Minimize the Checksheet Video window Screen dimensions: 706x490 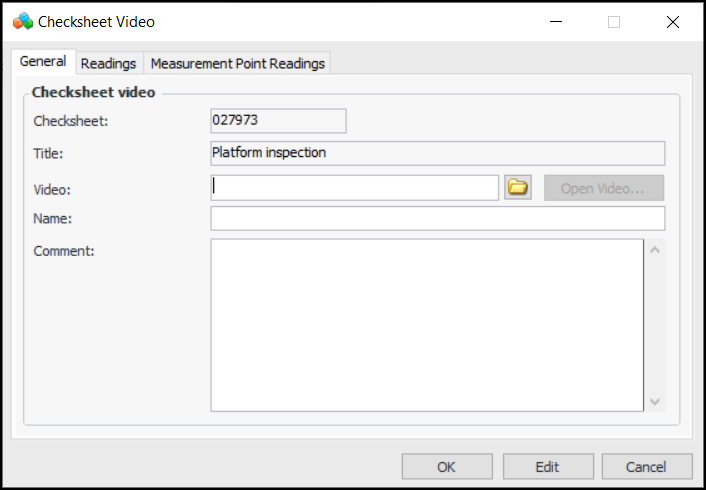pyautogui.click(x=556, y=21)
